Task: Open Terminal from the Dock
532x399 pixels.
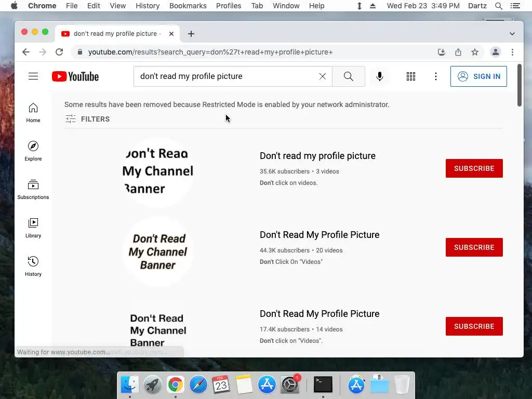Action: (323, 384)
